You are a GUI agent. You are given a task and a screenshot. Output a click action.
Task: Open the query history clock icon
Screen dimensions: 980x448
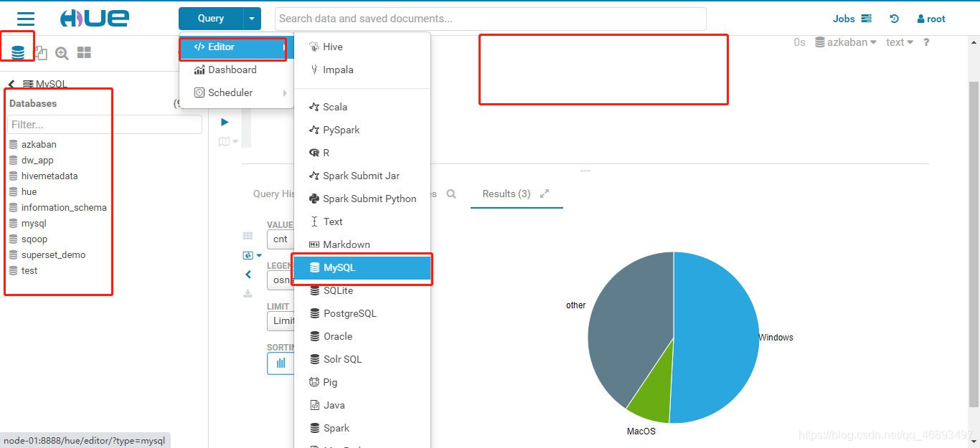point(894,19)
